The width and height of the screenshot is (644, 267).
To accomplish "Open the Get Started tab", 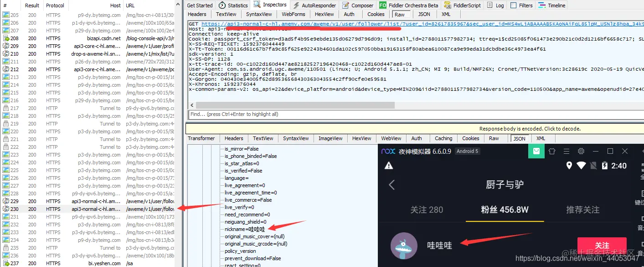I will point(200,5).
